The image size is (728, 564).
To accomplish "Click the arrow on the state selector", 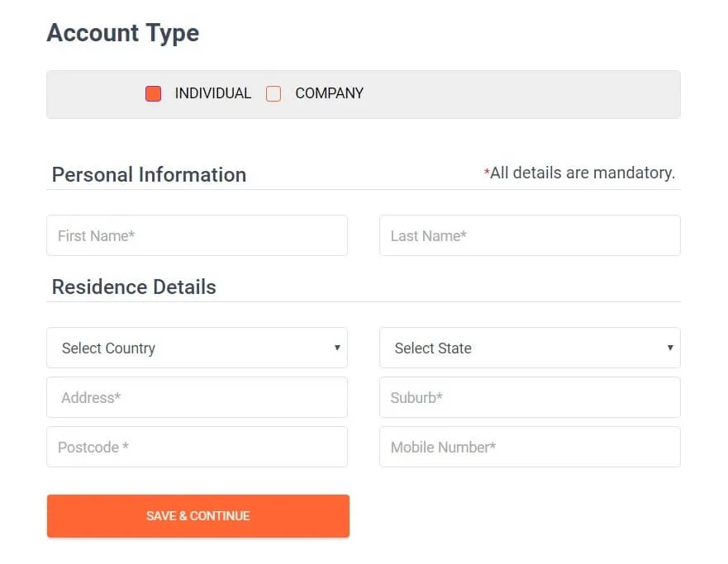I will 670,348.
